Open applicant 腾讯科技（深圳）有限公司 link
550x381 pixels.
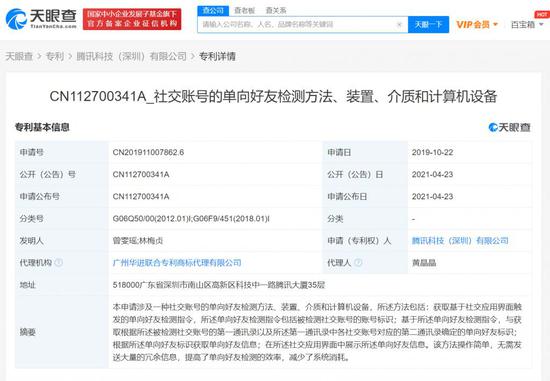pyautogui.click(x=460, y=241)
